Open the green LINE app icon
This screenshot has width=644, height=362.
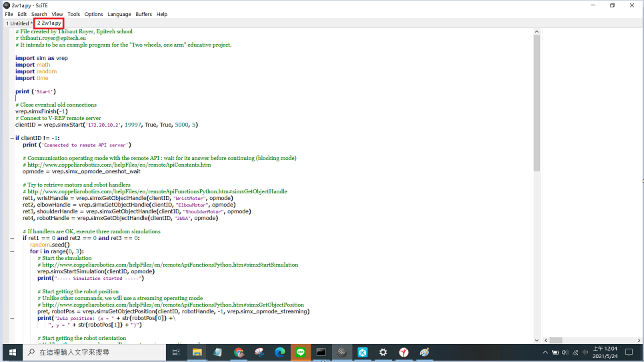coord(301,352)
